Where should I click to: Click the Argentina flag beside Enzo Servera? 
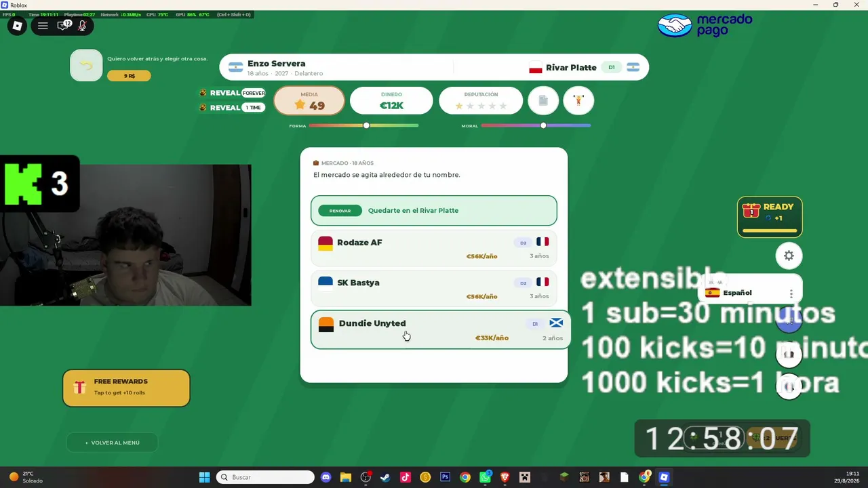(x=235, y=67)
